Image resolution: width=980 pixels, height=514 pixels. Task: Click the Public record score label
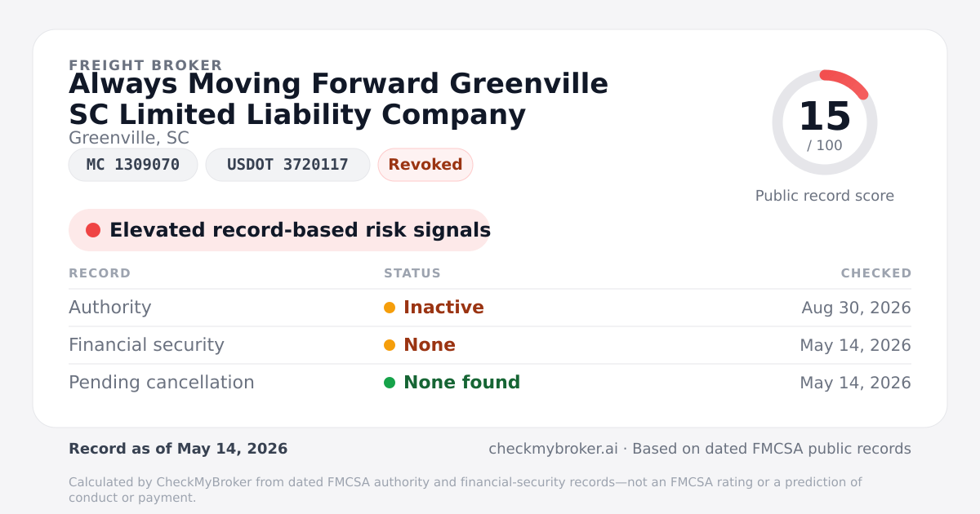click(x=825, y=196)
